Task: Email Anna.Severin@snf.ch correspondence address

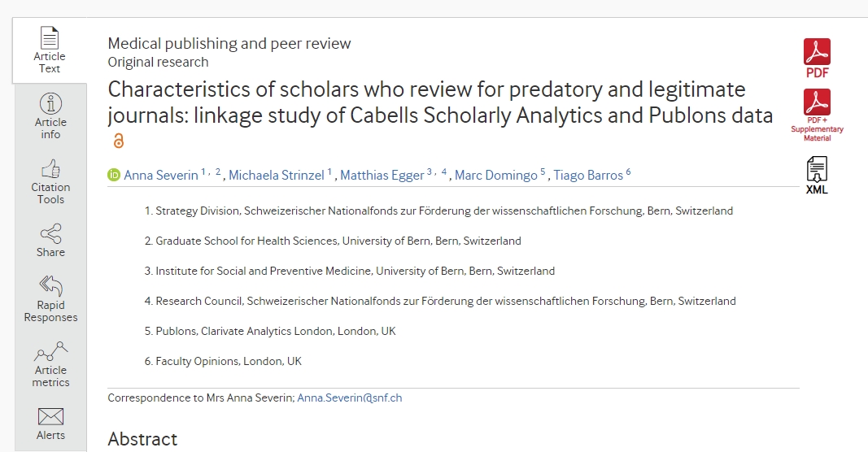Action: (x=349, y=398)
